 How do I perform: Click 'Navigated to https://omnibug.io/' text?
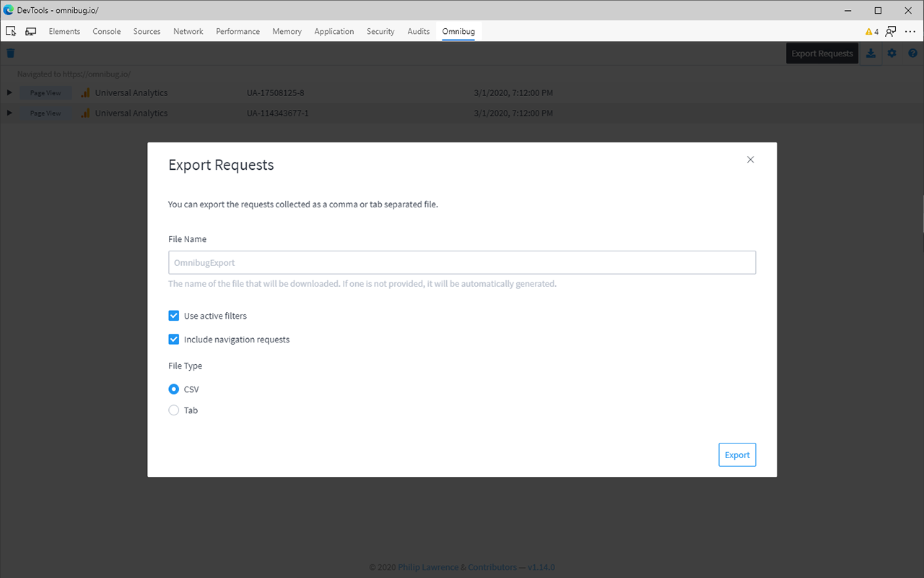tap(74, 74)
